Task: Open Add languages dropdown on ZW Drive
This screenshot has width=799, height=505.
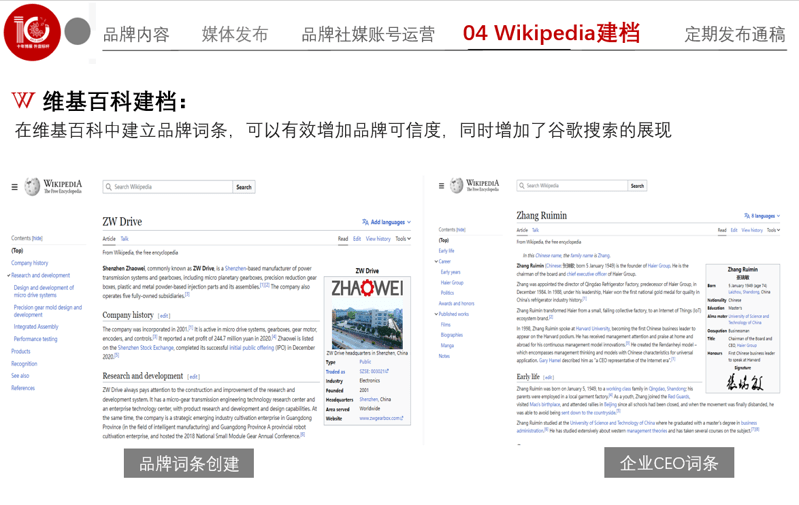Action: click(x=386, y=222)
